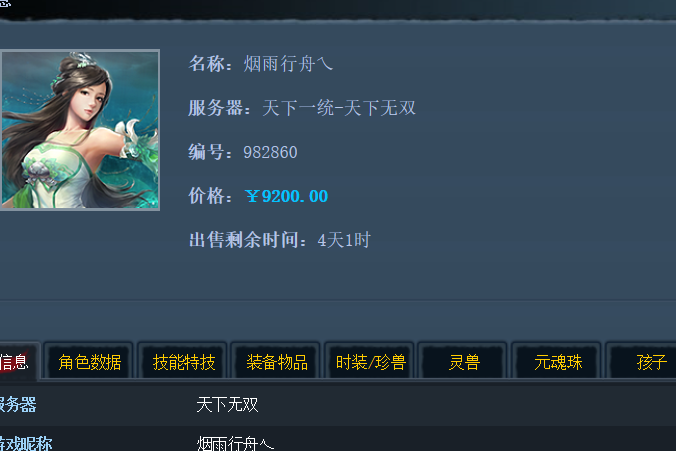Click the listing number 982860

tap(270, 152)
